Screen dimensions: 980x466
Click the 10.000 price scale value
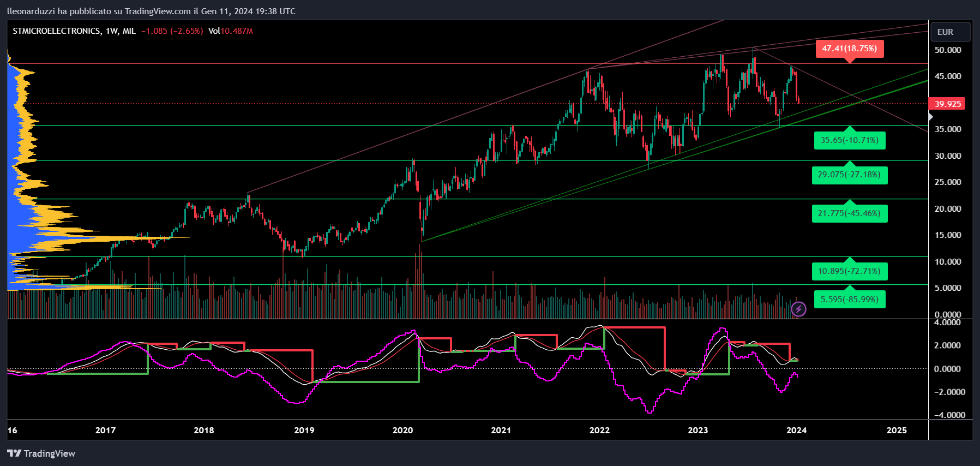click(948, 261)
